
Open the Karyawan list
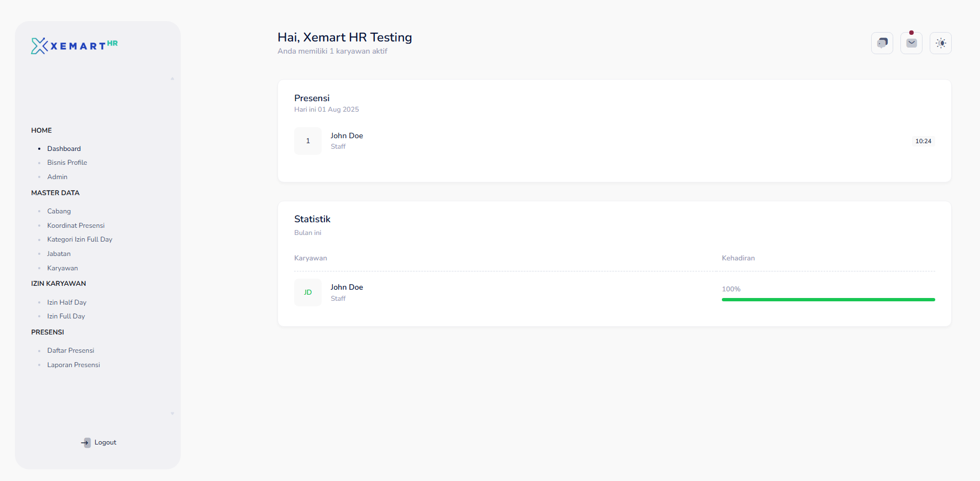pos(62,268)
